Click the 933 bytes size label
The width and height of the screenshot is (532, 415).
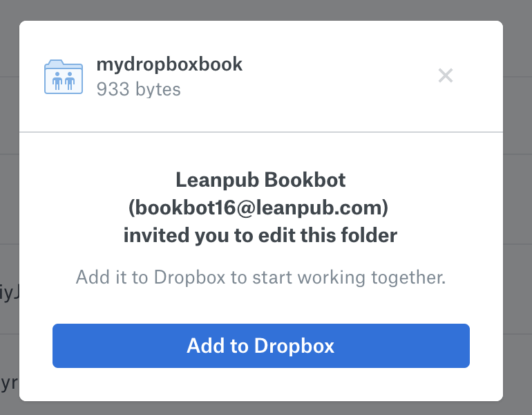tap(138, 89)
